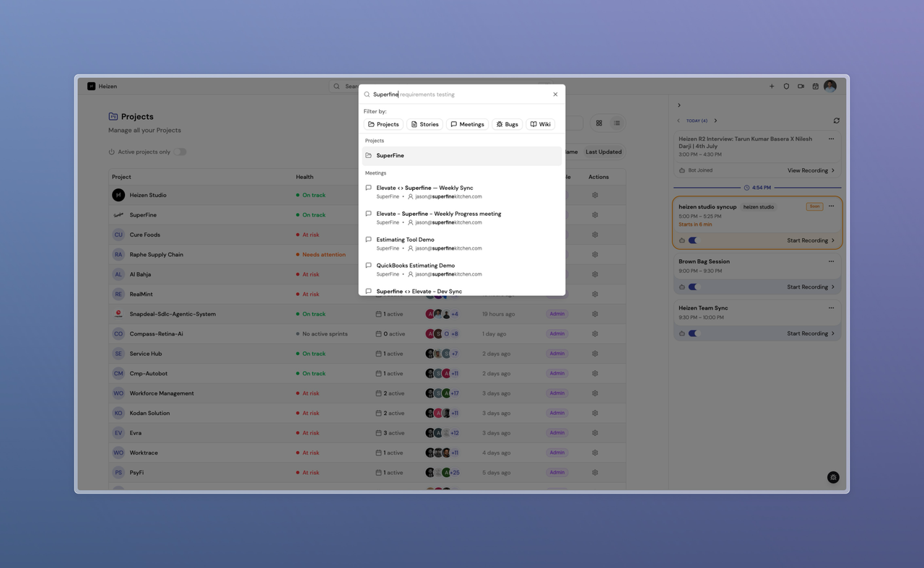Click the TODAY (4) label
Viewport: 924px width, 568px height.
[697, 121]
